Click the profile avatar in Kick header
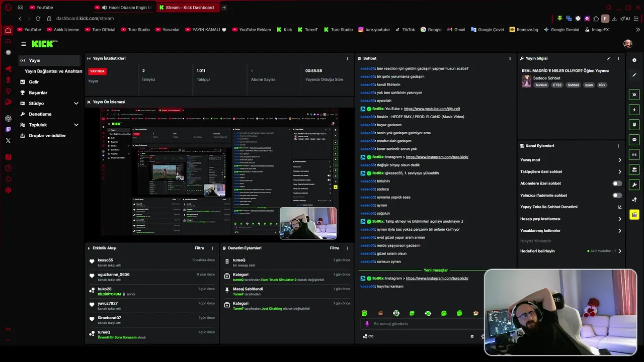 click(x=627, y=44)
